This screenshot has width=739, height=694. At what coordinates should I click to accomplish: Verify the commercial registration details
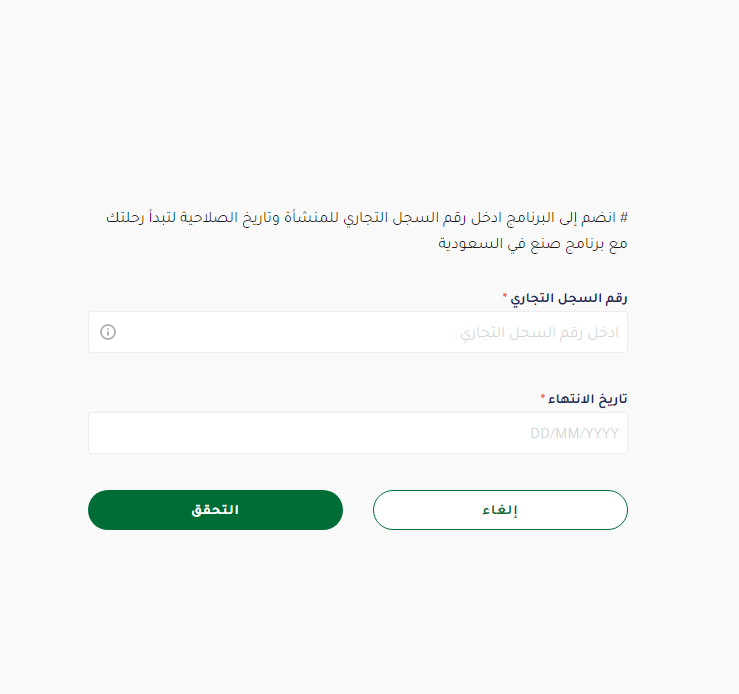[x=215, y=510]
